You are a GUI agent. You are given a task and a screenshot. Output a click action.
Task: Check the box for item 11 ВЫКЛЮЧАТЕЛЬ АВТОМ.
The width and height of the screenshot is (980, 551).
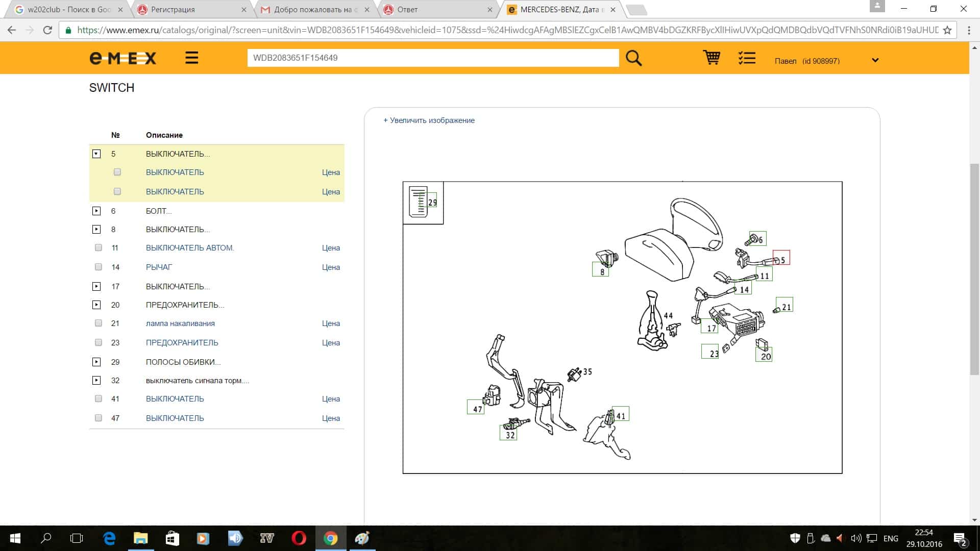pos(99,248)
